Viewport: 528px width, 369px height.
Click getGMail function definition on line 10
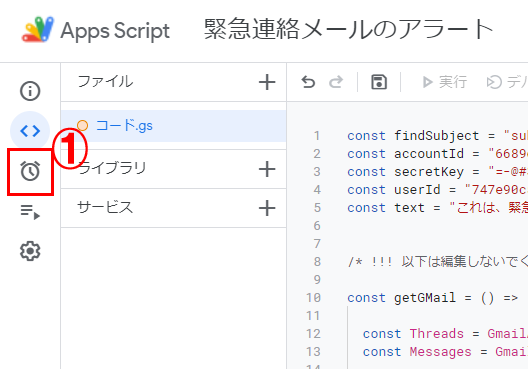(x=432, y=298)
